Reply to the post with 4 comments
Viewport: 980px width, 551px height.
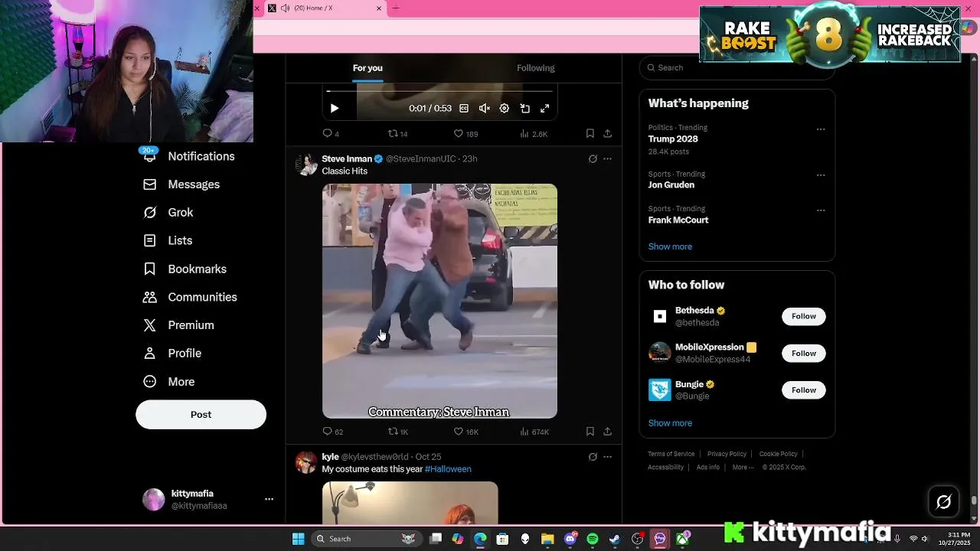[x=331, y=134]
